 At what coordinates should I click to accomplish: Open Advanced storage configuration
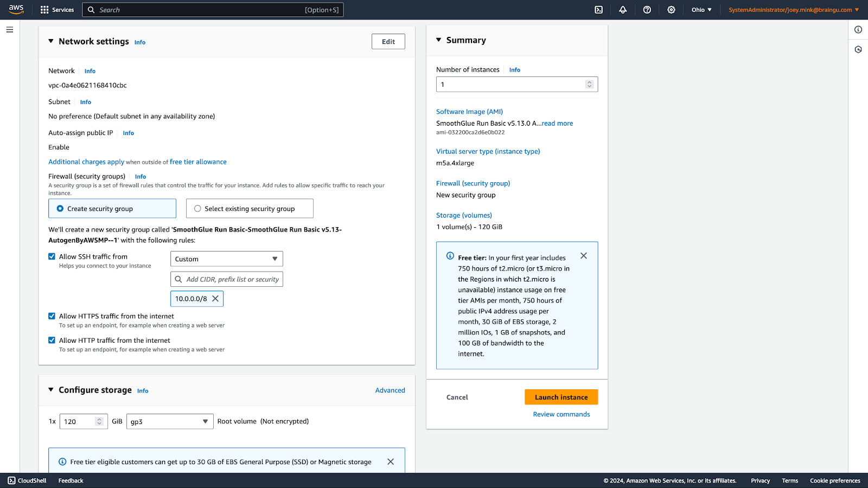pyautogui.click(x=390, y=390)
